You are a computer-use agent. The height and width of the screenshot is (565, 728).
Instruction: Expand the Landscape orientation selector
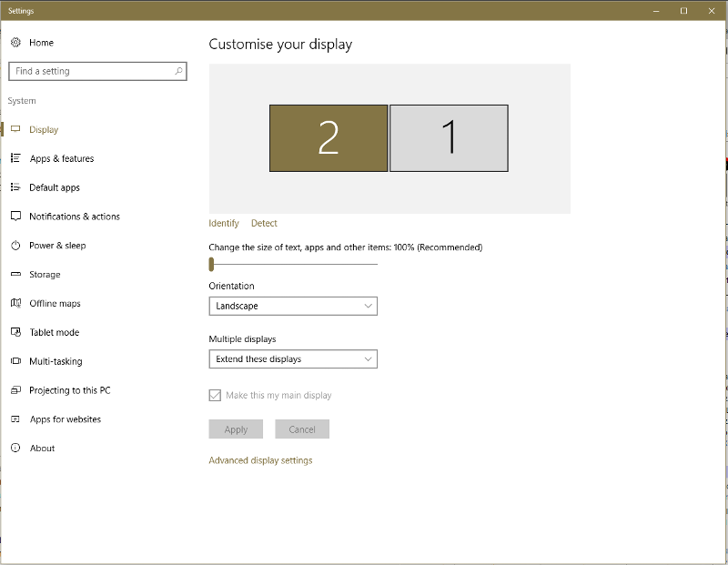[292, 306]
